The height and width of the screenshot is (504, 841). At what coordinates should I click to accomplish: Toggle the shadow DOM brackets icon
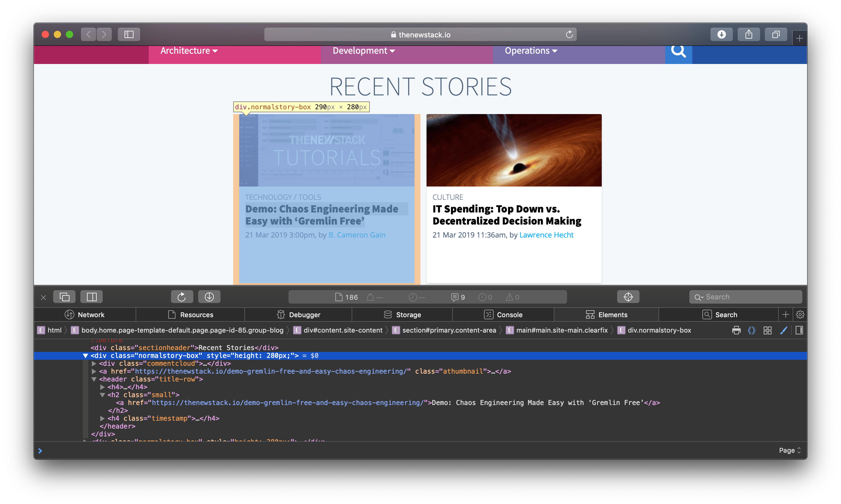click(x=752, y=330)
